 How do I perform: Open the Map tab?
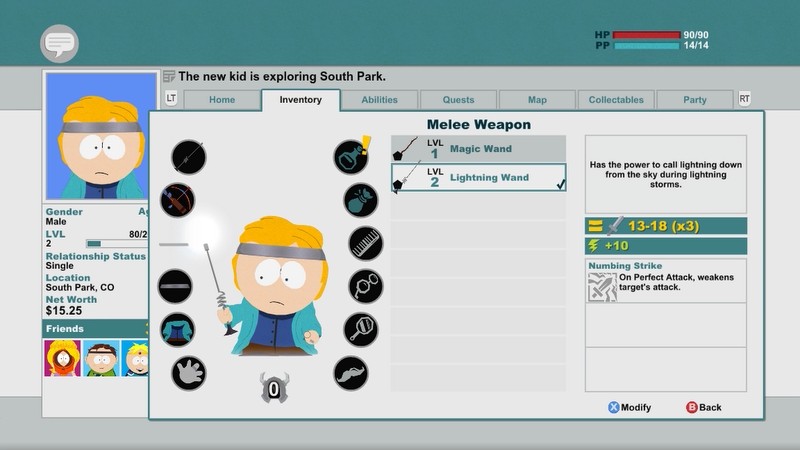pyautogui.click(x=537, y=100)
